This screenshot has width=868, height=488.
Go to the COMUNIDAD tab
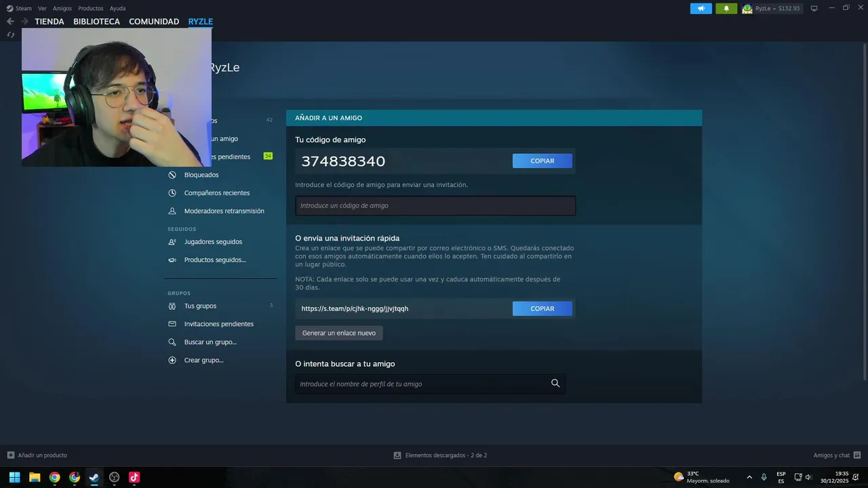[x=154, y=22]
